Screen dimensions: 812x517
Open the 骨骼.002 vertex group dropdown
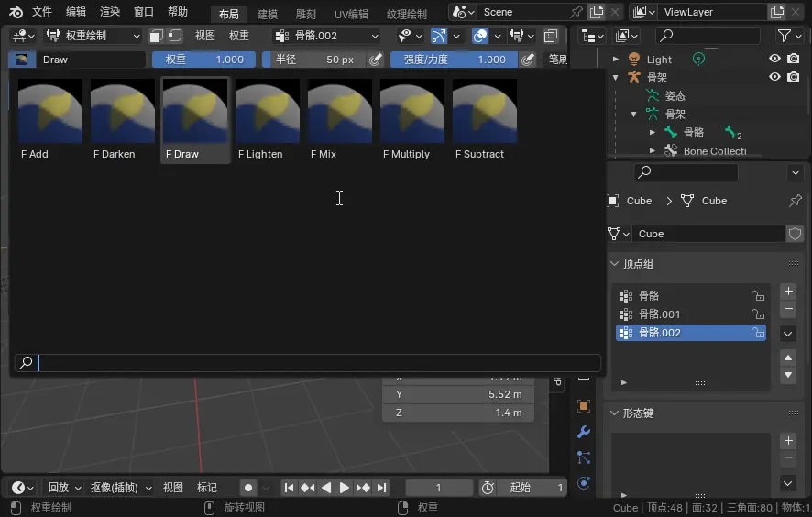(x=327, y=36)
